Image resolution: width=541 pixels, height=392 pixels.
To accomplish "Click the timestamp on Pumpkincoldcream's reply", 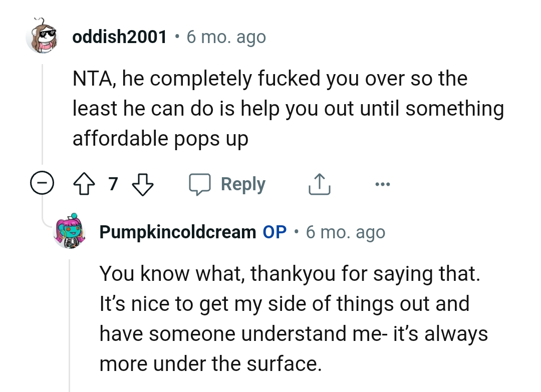I will click(345, 231).
